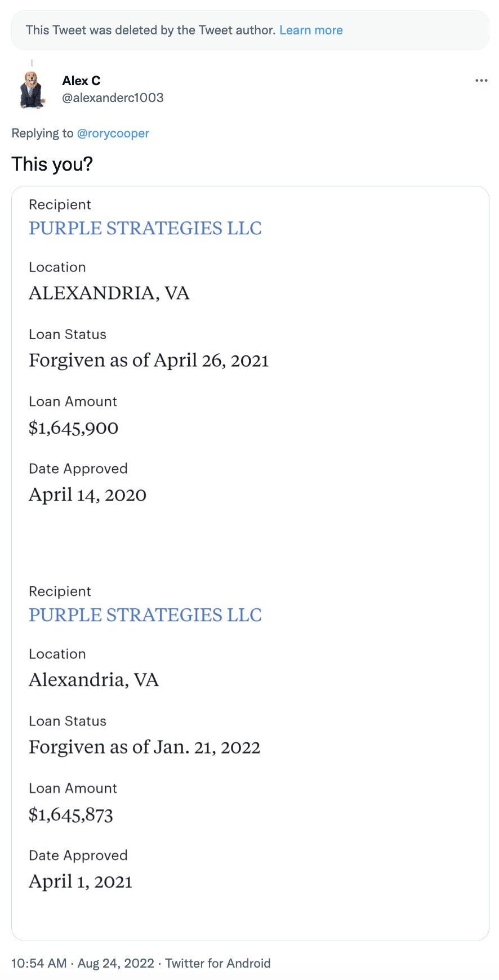The width and height of the screenshot is (499, 980).
Task: Click "Forgiven as of April 26, 2021" status
Action: click(149, 360)
